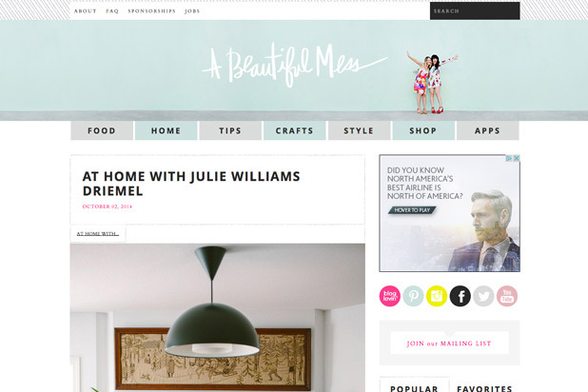The width and height of the screenshot is (588, 392).
Task: Select the FOOD navigation tab
Action: click(102, 130)
